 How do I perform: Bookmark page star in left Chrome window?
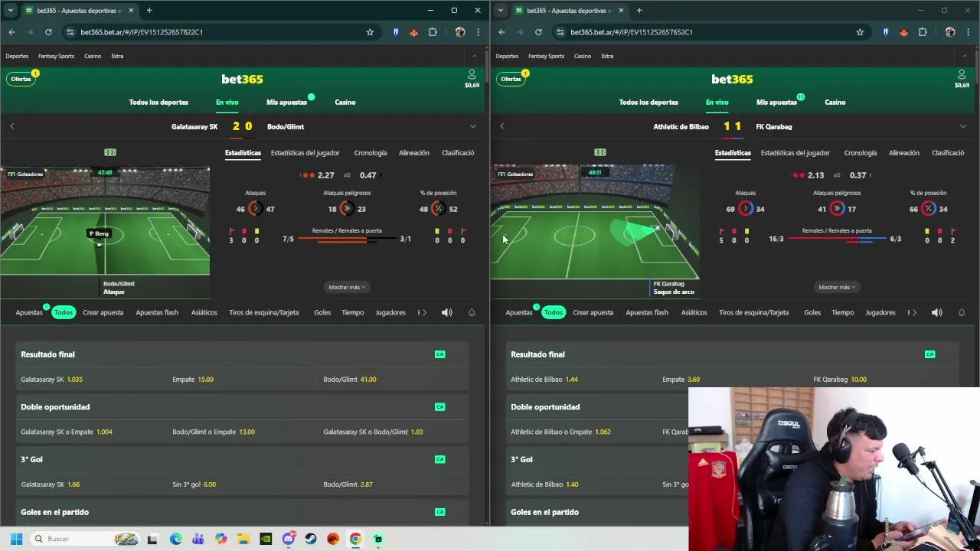(x=370, y=32)
